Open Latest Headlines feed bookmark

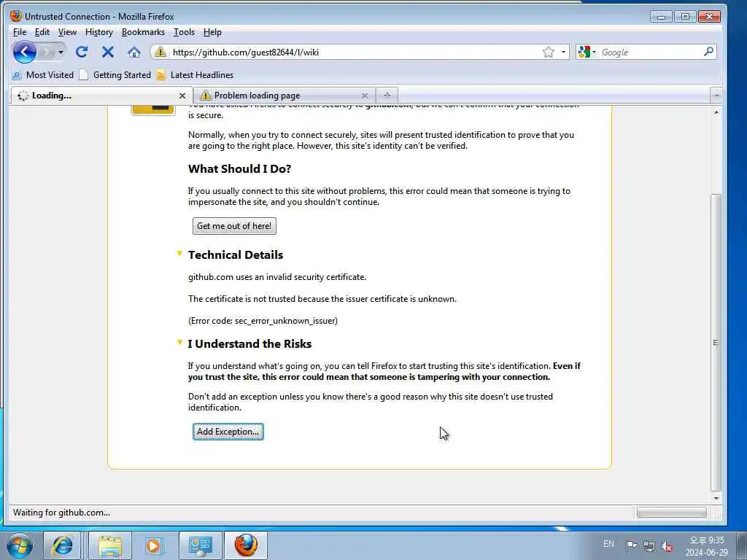[196, 75]
